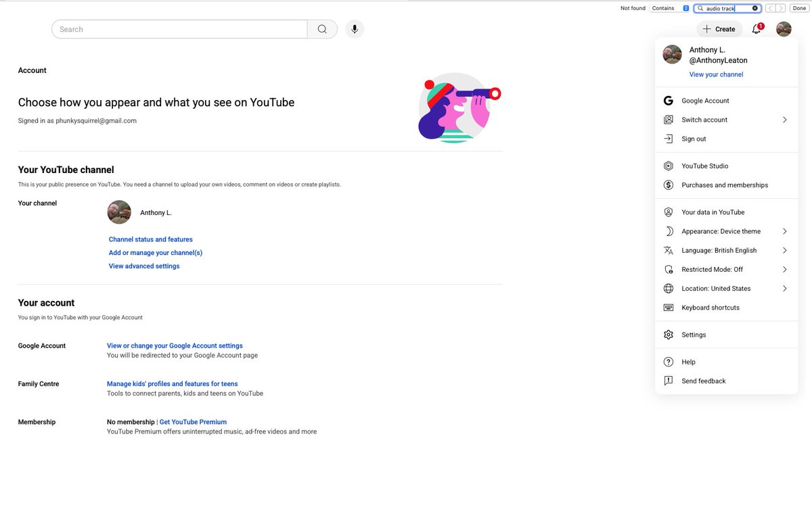Click the @AnthonyLeaton handle text

[718, 61]
